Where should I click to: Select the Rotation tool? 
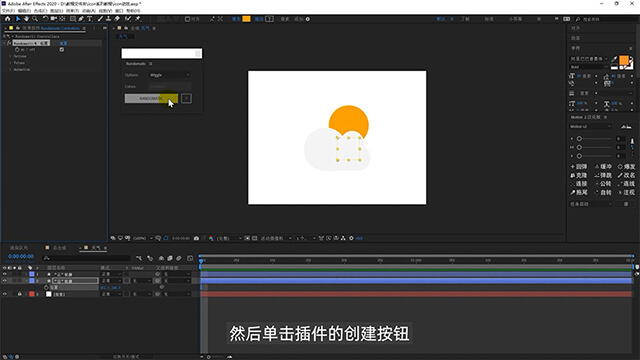click(45, 19)
